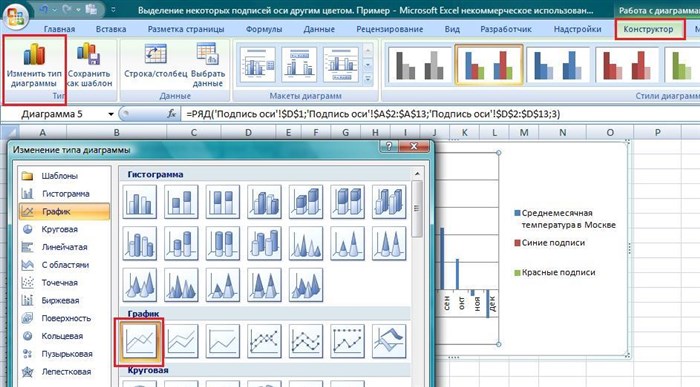
Task: Select Гистограмма in chart type list
Action: pyautogui.click(x=64, y=194)
